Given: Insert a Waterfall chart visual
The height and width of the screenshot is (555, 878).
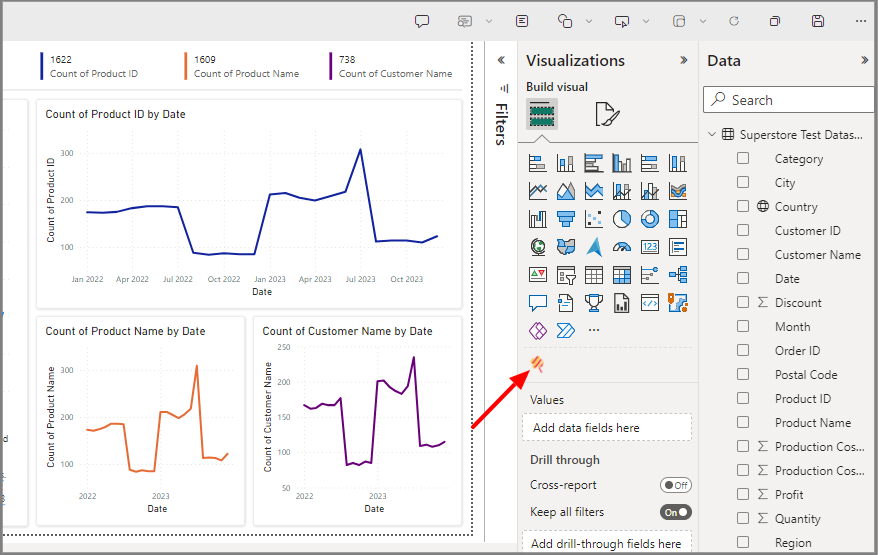Looking at the screenshot, I should coord(538,219).
